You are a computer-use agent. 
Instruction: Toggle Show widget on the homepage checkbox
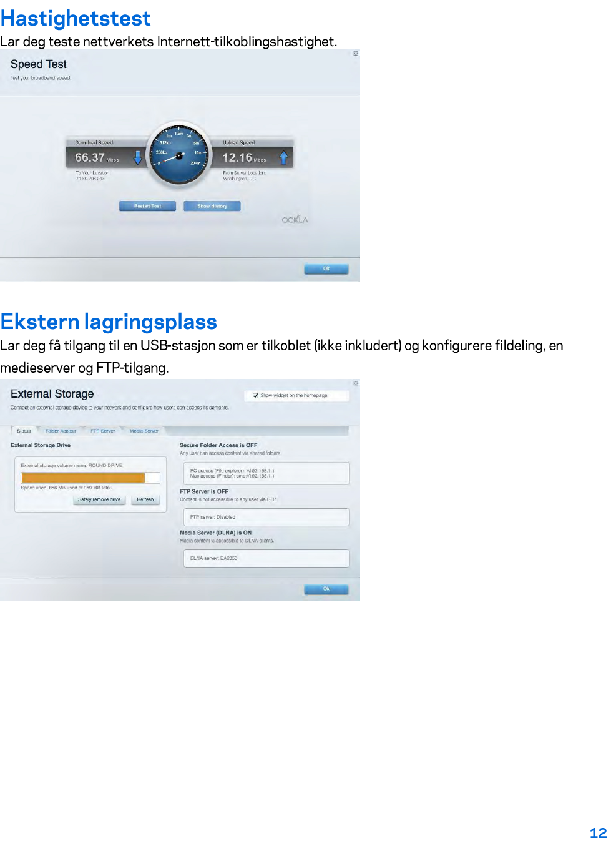click(x=255, y=396)
